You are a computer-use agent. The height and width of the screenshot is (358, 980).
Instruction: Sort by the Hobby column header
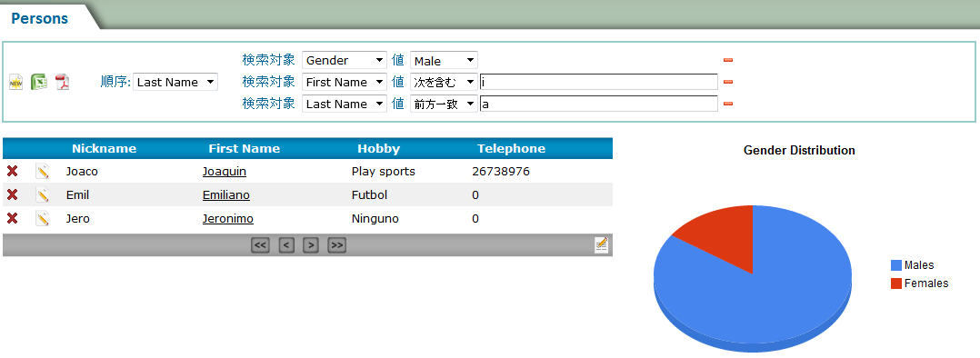coord(379,149)
